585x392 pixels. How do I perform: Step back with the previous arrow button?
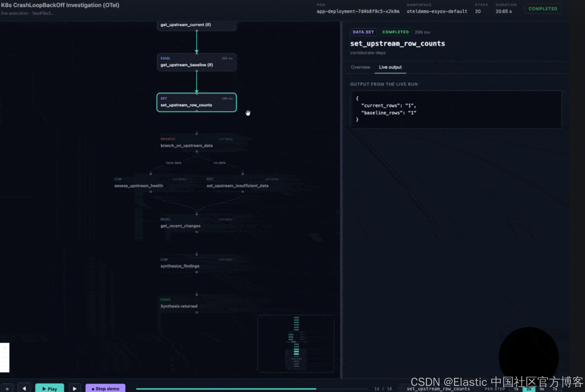click(x=24, y=388)
